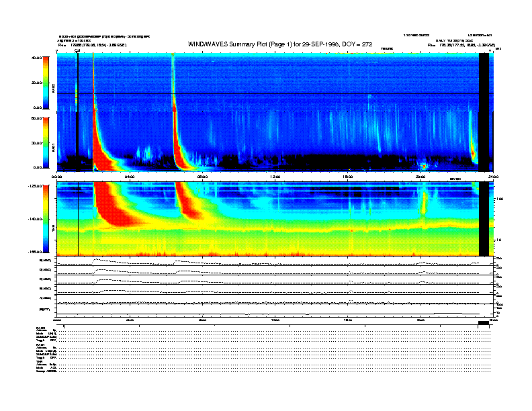The height and width of the screenshot is (411, 532).
Task: Click the 20.00 color scale label
Action: 36,83
